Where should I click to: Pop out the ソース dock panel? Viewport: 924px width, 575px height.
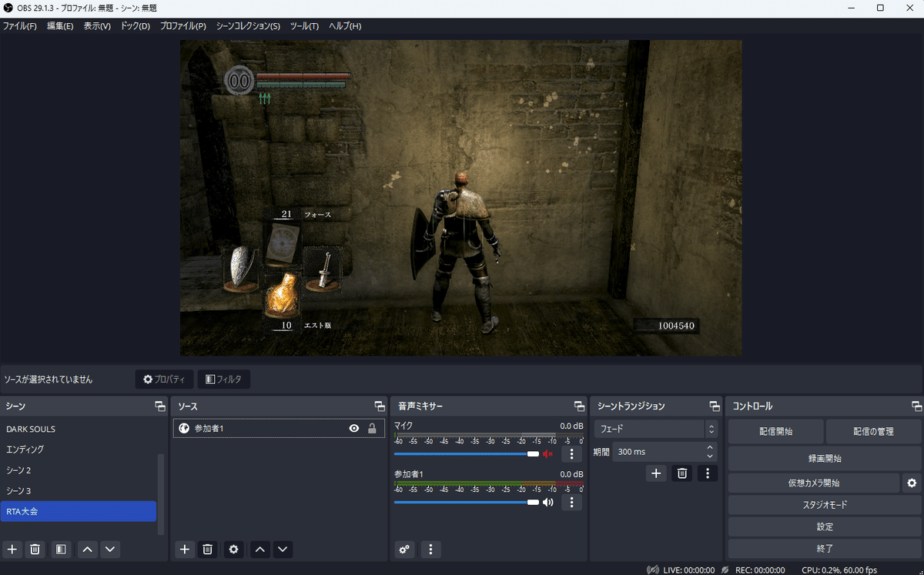[x=380, y=406]
